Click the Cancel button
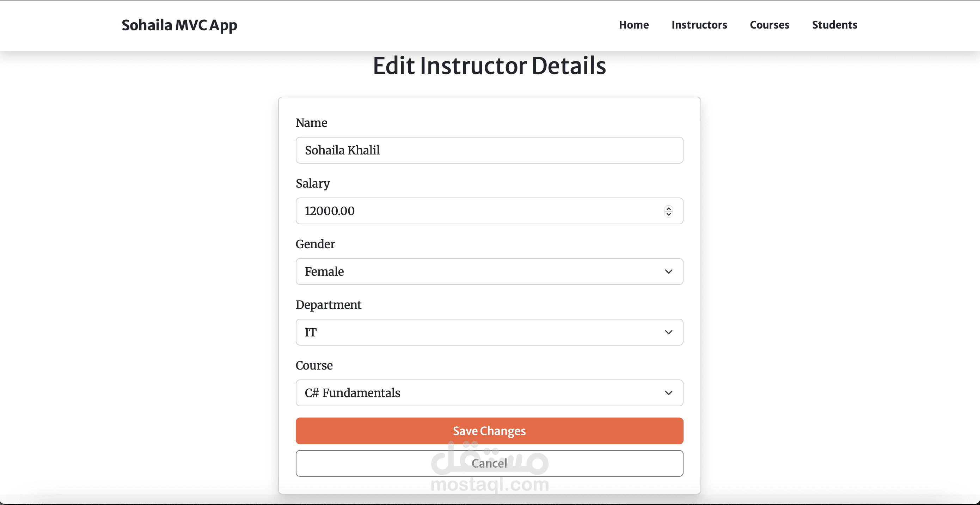This screenshot has height=505, width=980. [x=489, y=463]
